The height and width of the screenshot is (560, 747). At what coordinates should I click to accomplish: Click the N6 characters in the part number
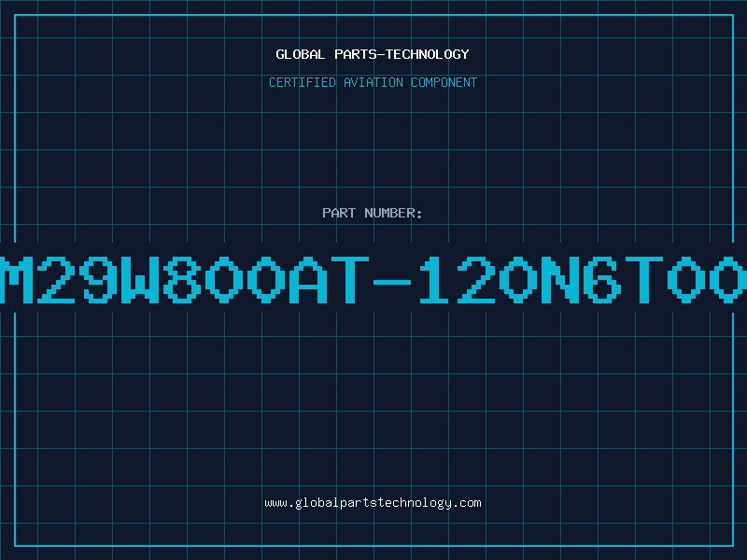pyautogui.click(x=581, y=280)
